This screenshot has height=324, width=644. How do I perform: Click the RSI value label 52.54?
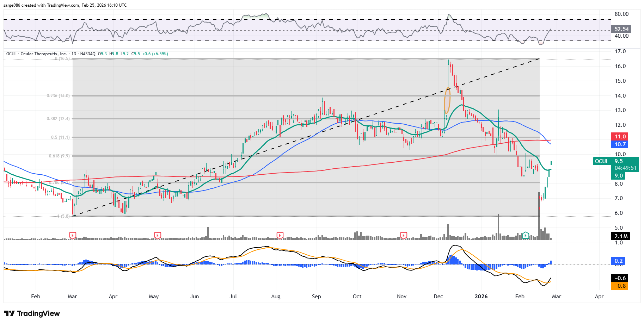coord(621,29)
